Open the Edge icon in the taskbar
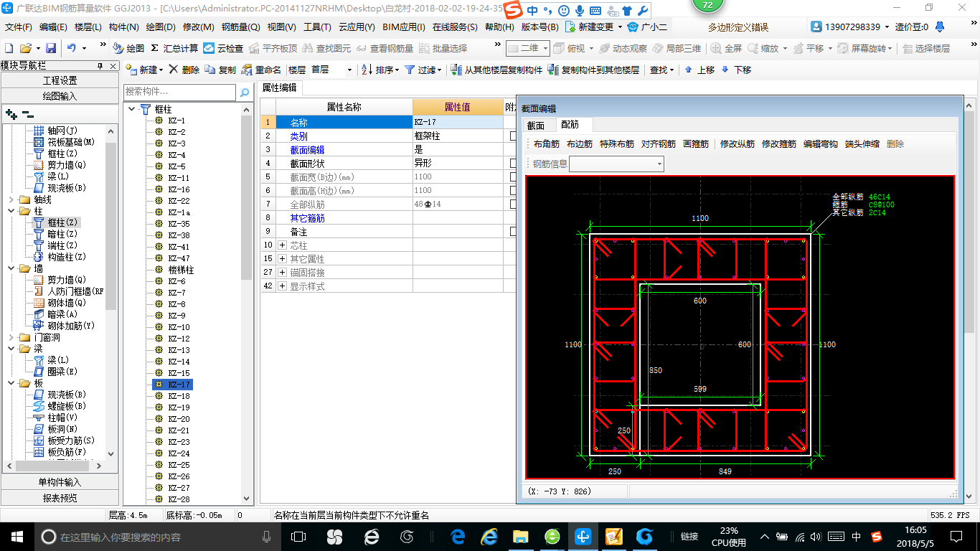This screenshot has width=980, height=551. 458,536
